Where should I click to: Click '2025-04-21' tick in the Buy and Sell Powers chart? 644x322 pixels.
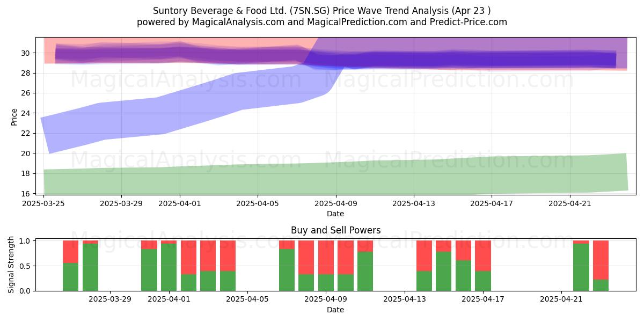pos(561,300)
